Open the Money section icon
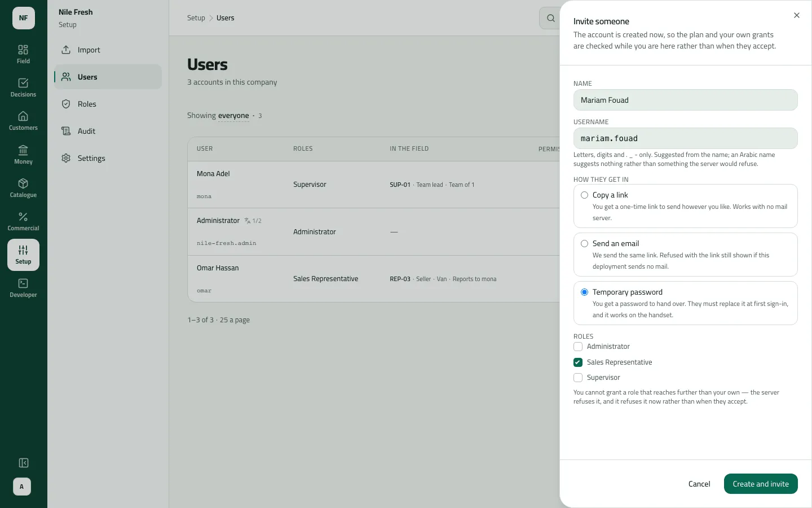812x508 pixels. pyautogui.click(x=23, y=155)
